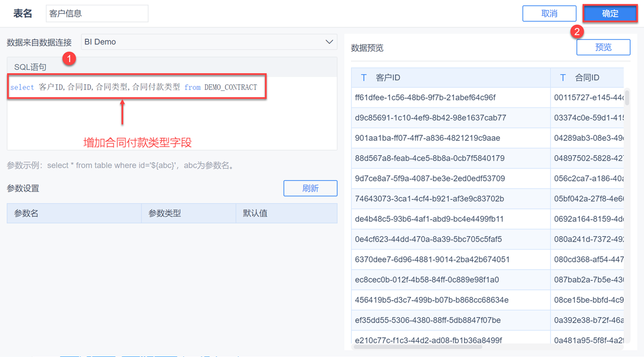Select the 默认值 column header
Screen dimensions: 644x357
click(287, 213)
